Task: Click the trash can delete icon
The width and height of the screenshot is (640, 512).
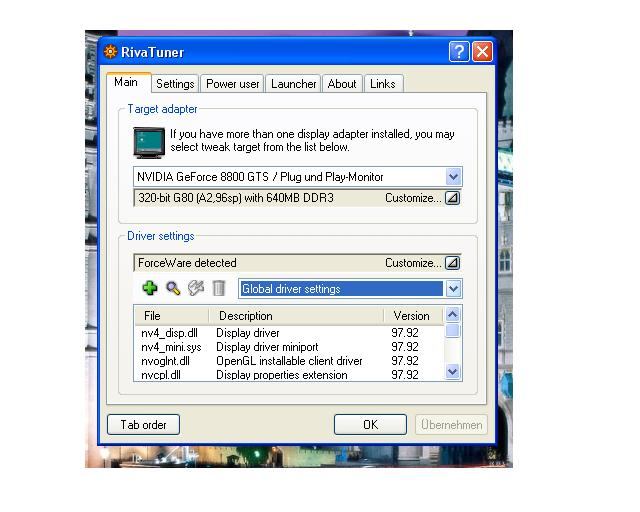Action: pyautogui.click(x=219, y=288)
